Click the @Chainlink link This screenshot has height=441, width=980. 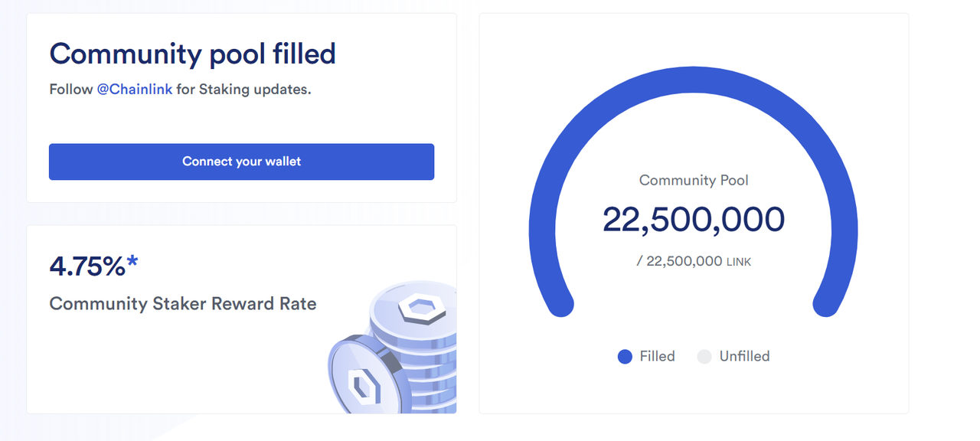[134, 90]
